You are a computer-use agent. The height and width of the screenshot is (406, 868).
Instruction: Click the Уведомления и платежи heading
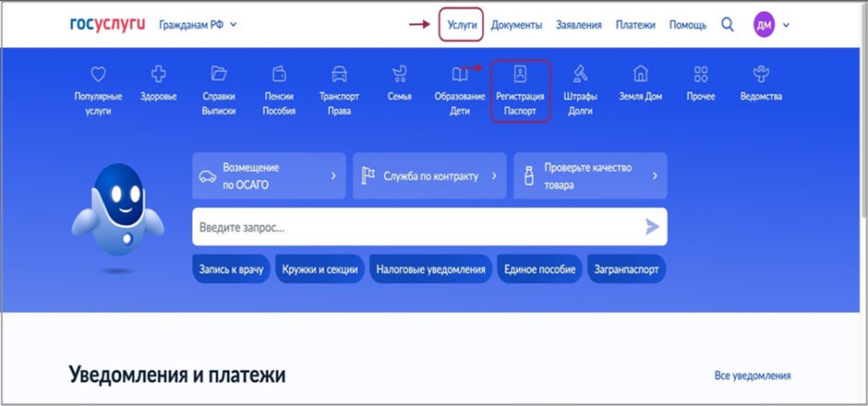coord(177,375)
